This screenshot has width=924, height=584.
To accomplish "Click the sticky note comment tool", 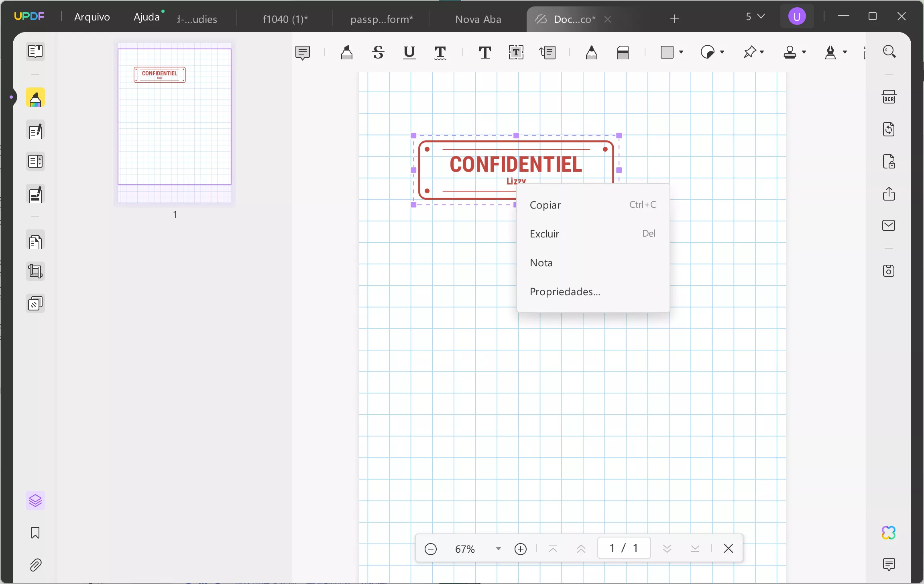I will [x=302, y=53].
